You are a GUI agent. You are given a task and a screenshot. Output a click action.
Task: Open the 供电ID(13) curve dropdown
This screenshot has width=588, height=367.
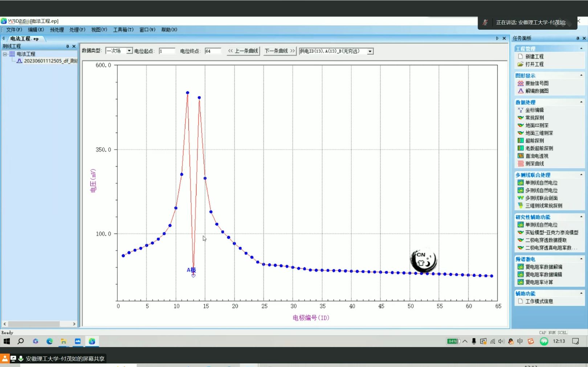point(370,51)
